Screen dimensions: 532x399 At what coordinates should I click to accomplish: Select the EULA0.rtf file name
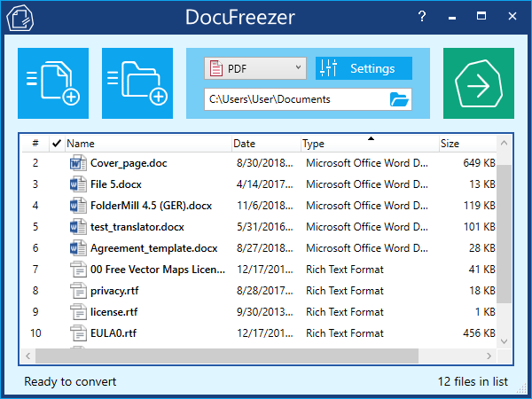coord(113,333)
